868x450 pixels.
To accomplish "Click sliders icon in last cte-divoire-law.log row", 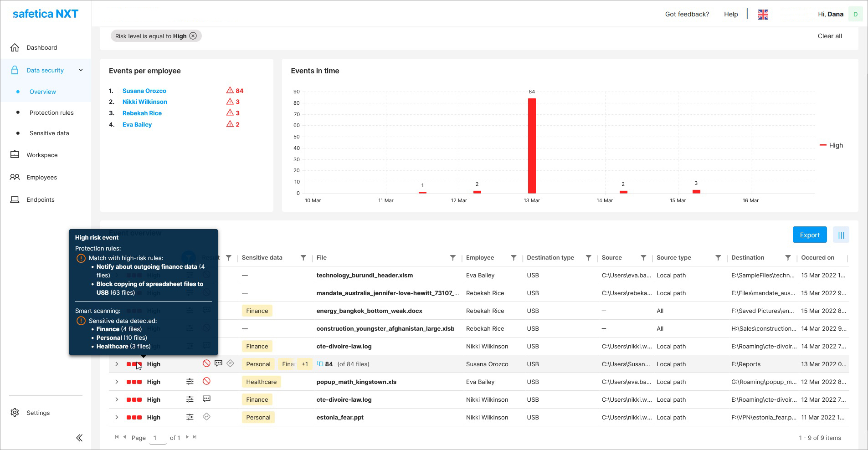I will click(x=190, y=399).
